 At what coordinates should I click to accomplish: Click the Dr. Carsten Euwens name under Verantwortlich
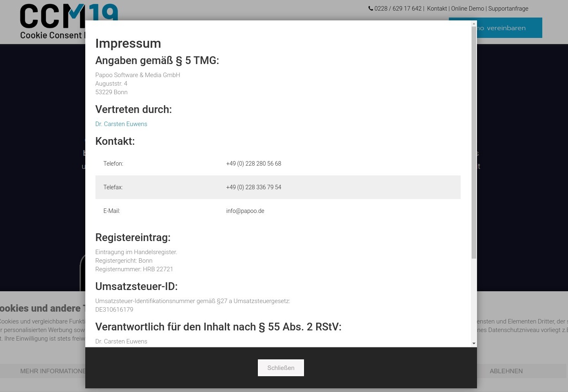point(121,341)
